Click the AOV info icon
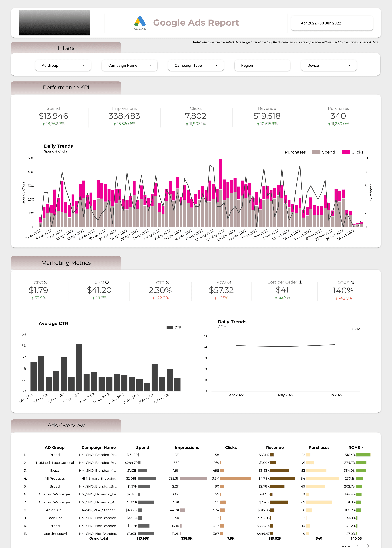This screenshot has width=392, height=548. [229, 282]
